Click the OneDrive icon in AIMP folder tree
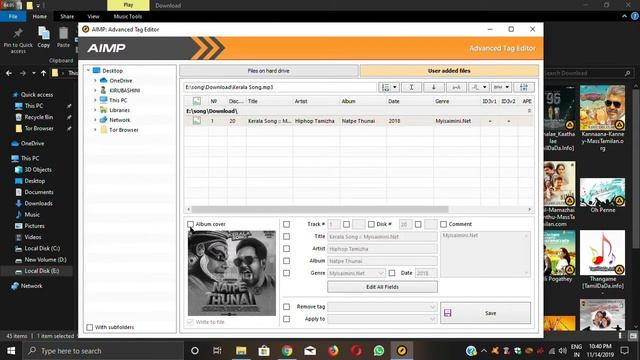The image size is (640, 360). (104, 80)
